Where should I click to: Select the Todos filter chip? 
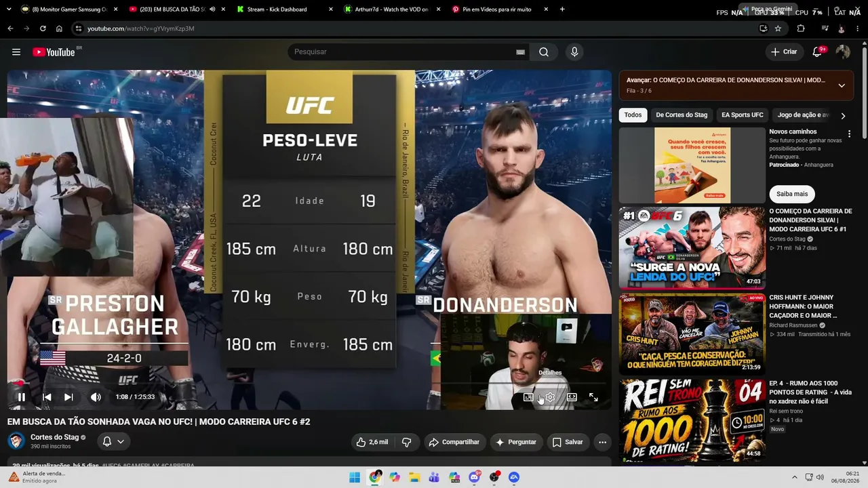[633, 115]
